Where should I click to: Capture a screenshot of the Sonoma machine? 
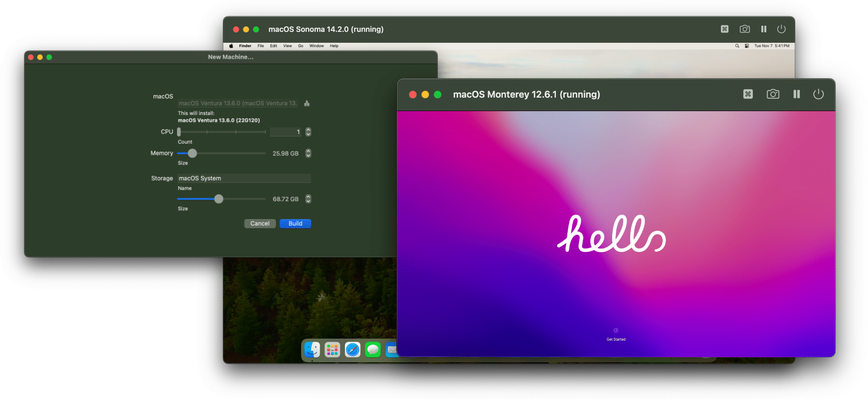(x=745, y=29)
